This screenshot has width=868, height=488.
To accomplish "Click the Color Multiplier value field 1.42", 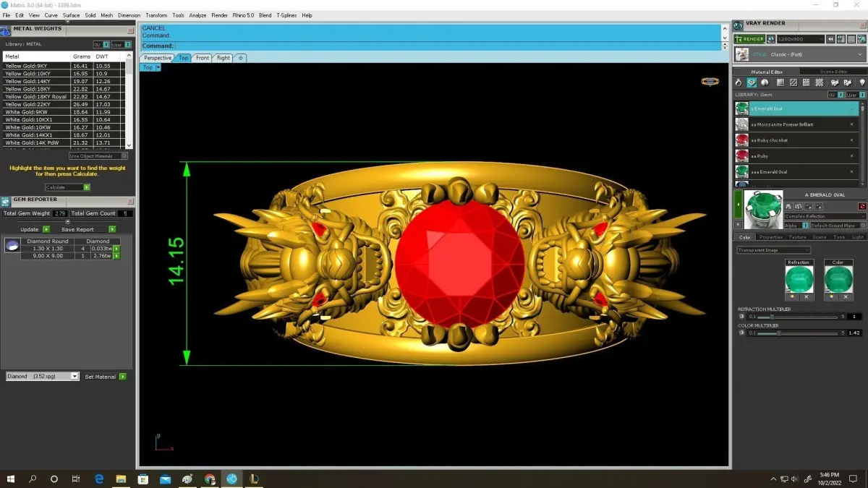I will (854, 333).
